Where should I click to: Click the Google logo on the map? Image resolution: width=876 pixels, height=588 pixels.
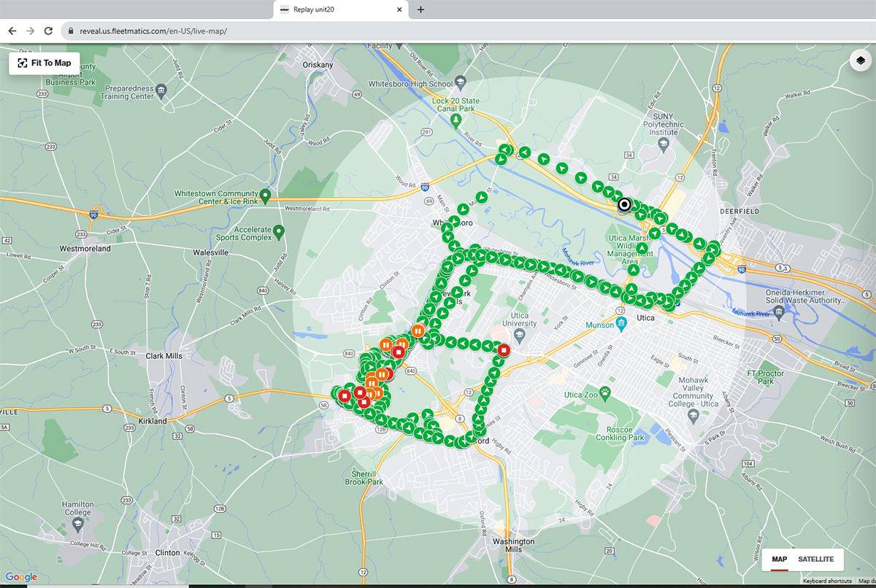point(21,577)
